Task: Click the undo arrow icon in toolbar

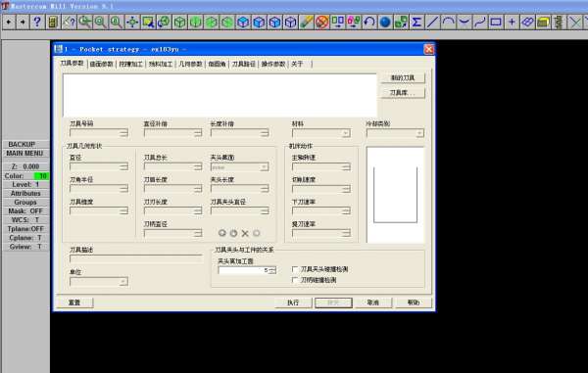Action: tap(369, 22)
